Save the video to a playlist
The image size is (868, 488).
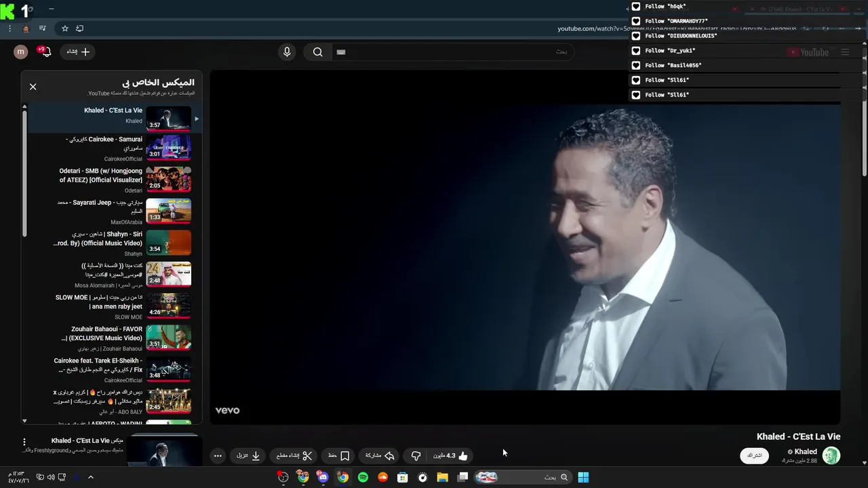338,456
